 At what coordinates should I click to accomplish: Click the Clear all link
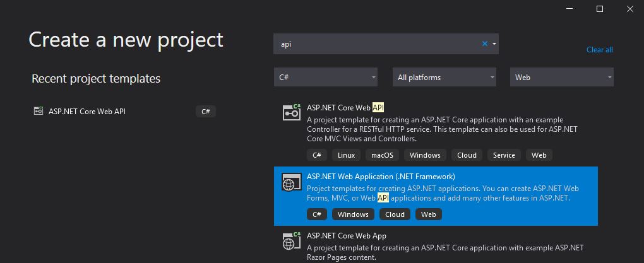point(600,50)
